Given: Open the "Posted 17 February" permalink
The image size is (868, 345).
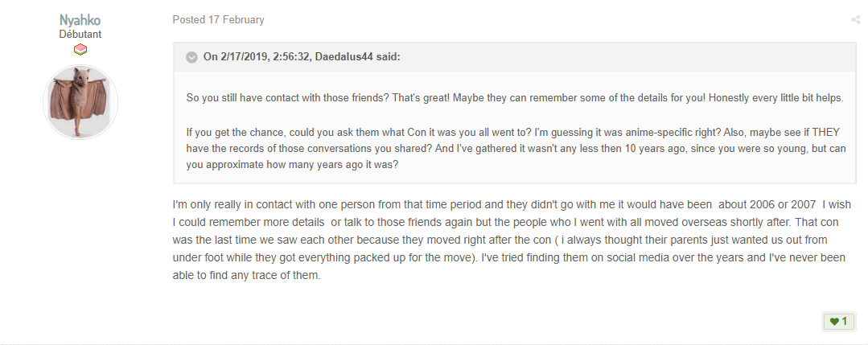Looking at the screenshot, I should pos(218,20).
